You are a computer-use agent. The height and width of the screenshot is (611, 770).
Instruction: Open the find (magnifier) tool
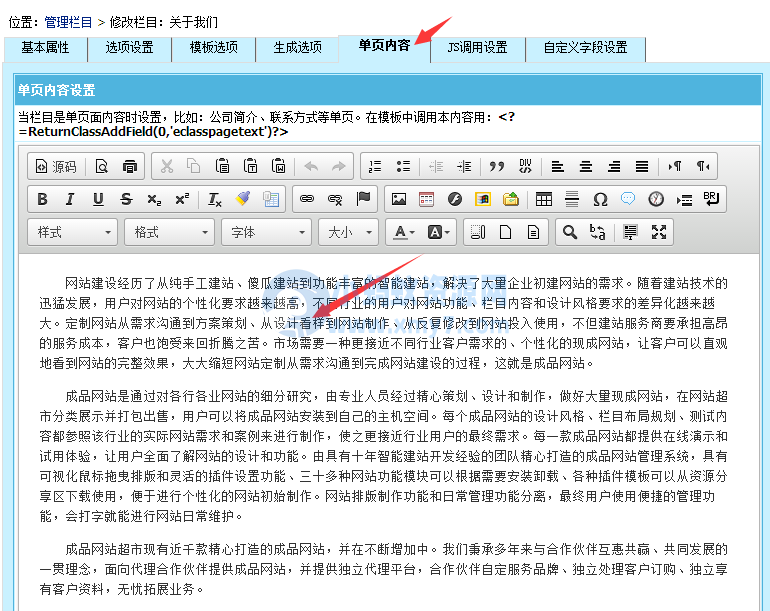tap(569, 232)
